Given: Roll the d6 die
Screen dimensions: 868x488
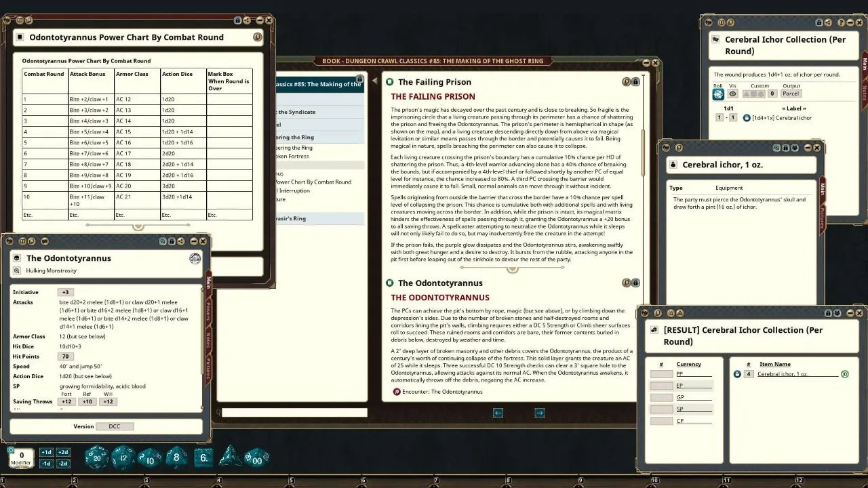Looking at the screenshot, I should 203,457.
